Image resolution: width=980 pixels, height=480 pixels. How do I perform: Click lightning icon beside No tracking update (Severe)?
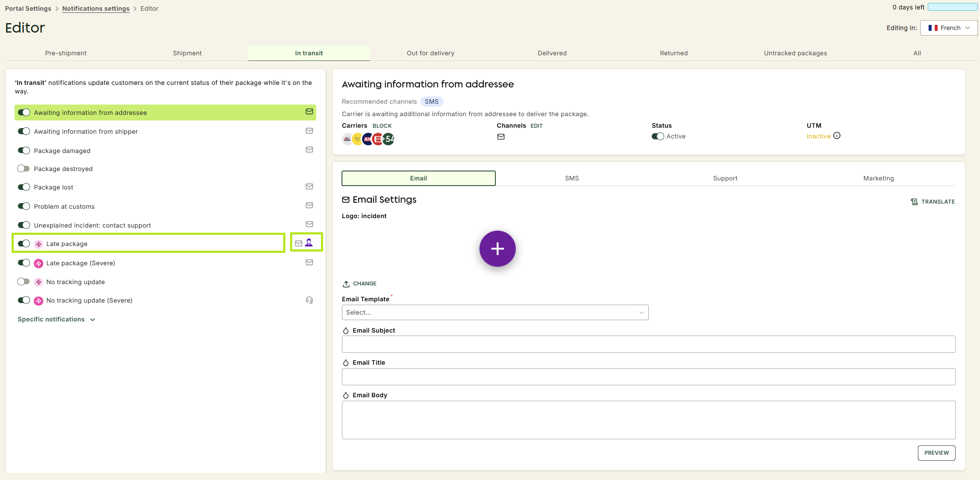(x=39, y=301)
